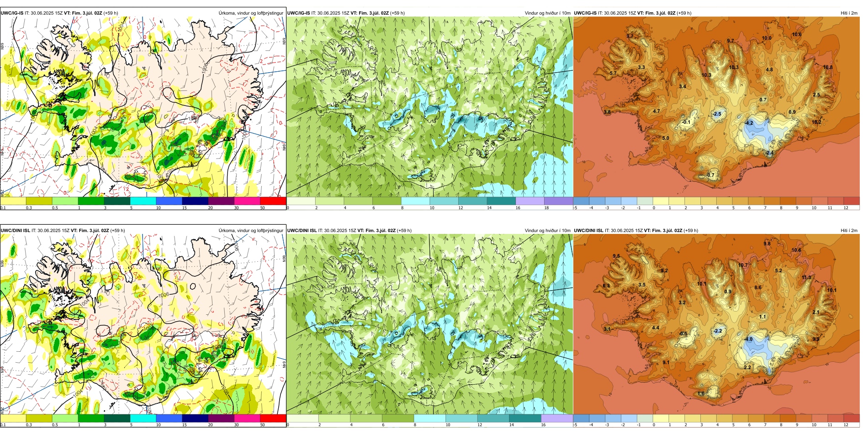Select the 10.8 temperature label on the east coast
This screenshot has height=434, width=868.
tap(828, 68)
